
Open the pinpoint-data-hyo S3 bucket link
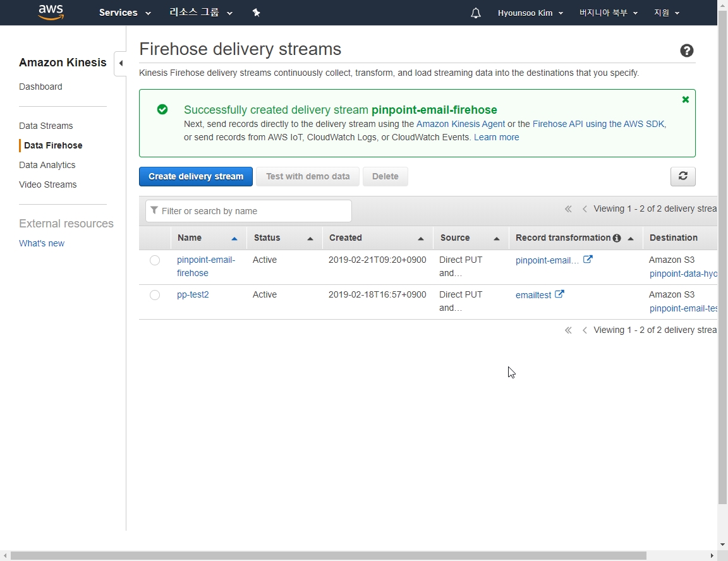coord(683,274)
